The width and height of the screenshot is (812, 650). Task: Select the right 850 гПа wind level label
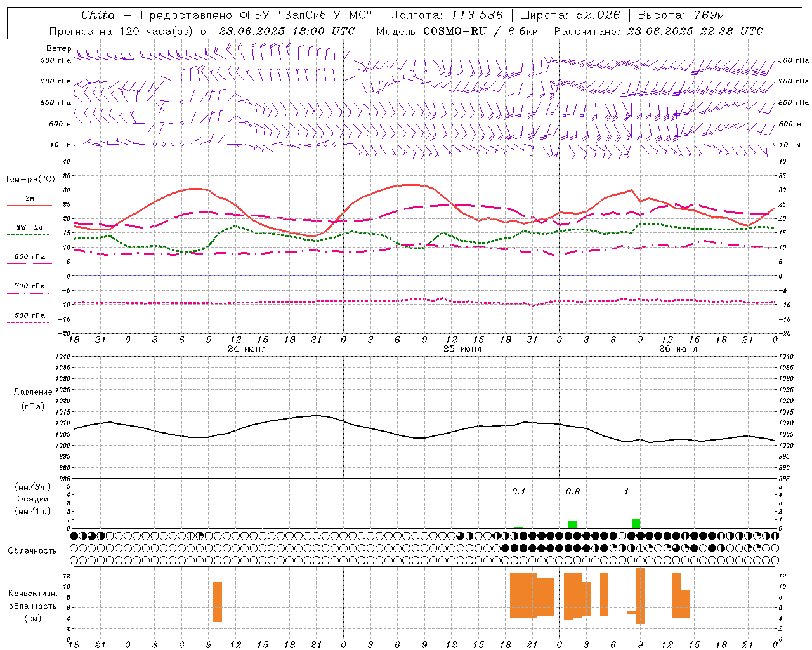(794, 102)
